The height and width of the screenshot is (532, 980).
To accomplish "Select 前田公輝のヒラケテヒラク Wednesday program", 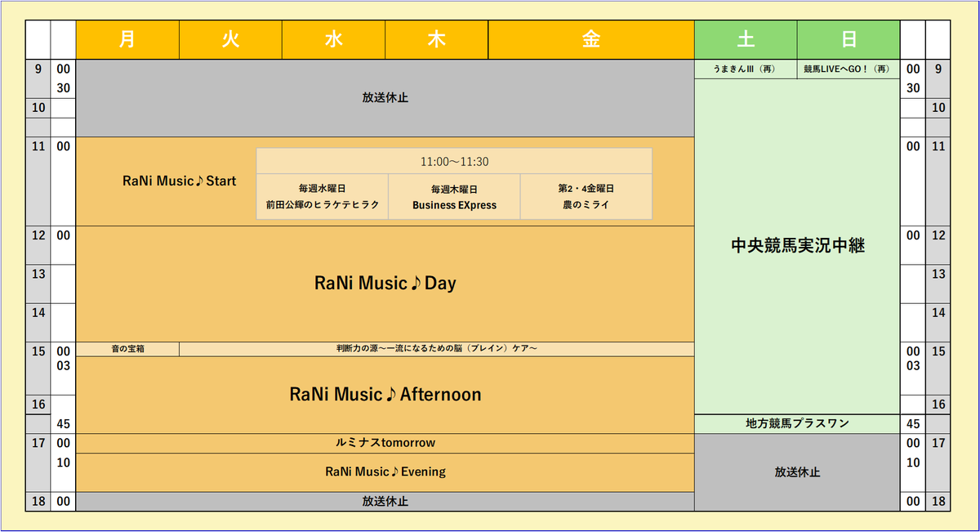I will coord(323,196).
